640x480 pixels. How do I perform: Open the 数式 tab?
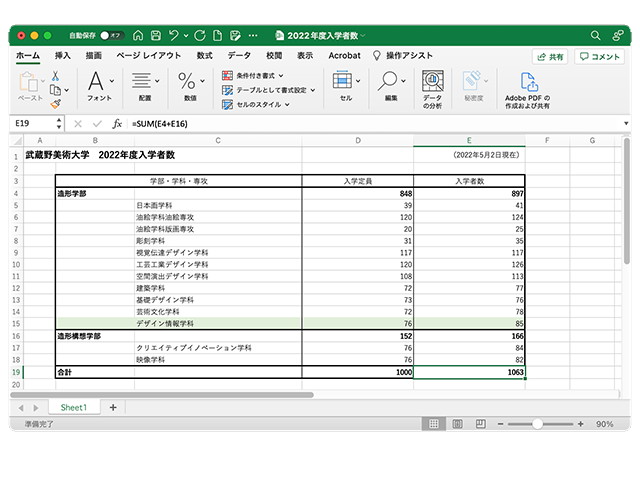(x=204, y=56)
